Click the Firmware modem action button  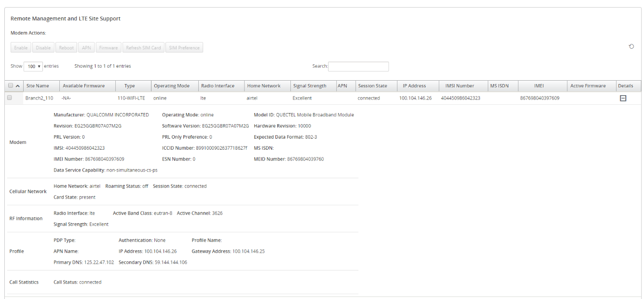(x=109, y=48)
